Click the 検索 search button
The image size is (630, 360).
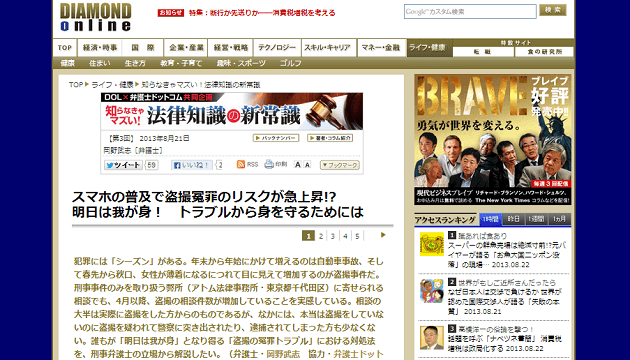(x=553, y=10)
